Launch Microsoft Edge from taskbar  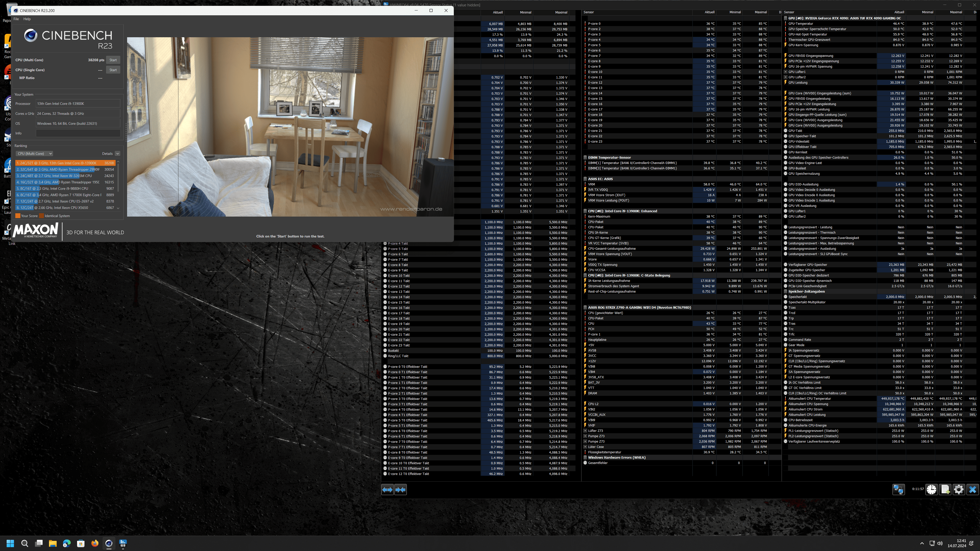point(67,543)
